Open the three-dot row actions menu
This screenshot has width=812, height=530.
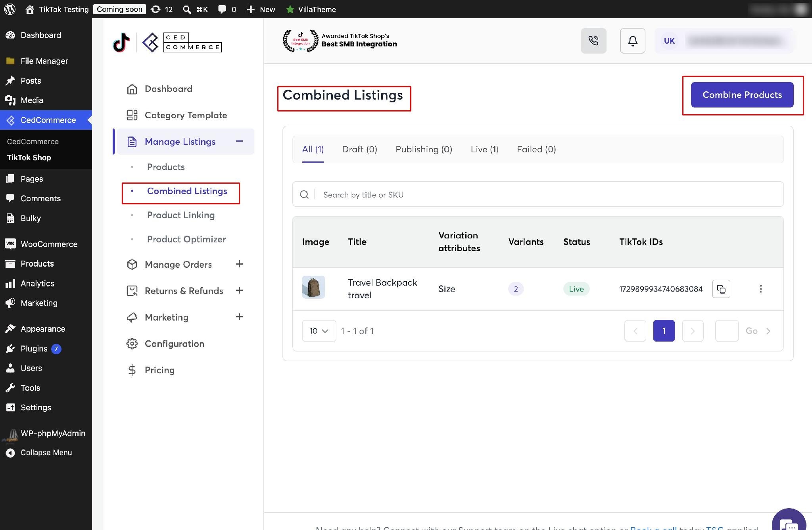tap(760, 289)
